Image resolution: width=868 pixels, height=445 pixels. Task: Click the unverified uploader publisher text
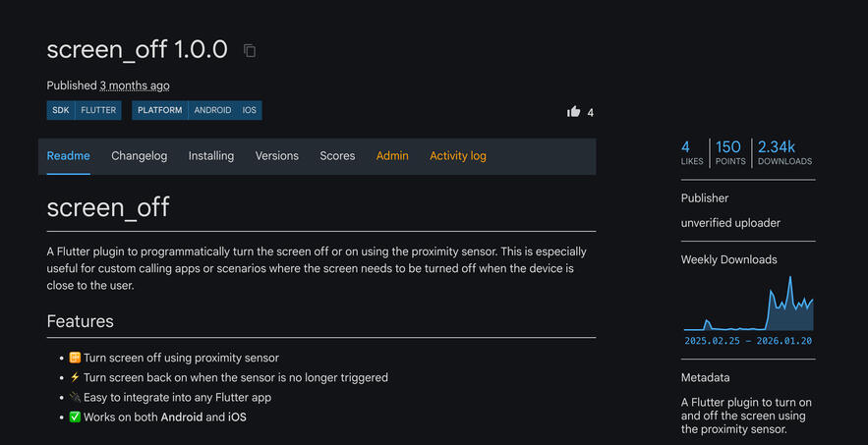point(730,223)
